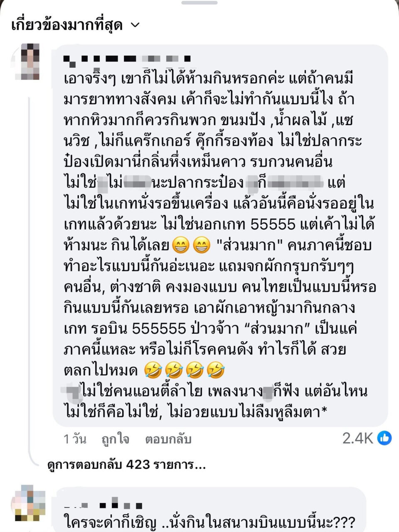Tap the rolling-laughing emojis row
The image size is (399, 532).
pos(184,369)
